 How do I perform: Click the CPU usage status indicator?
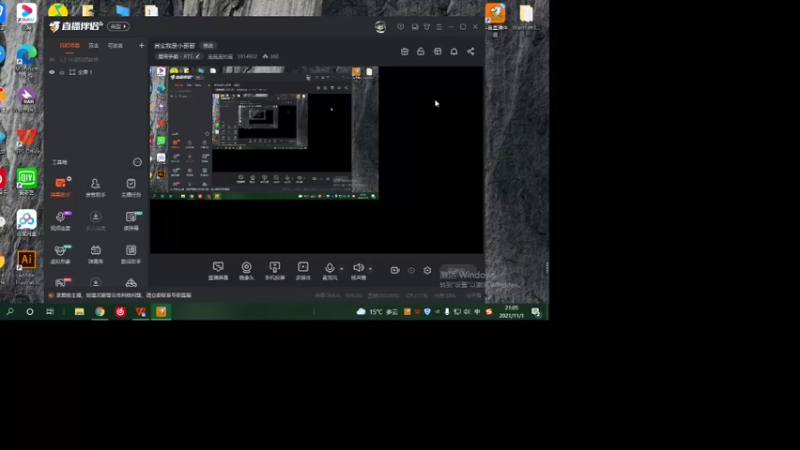(x=416, y=295)
